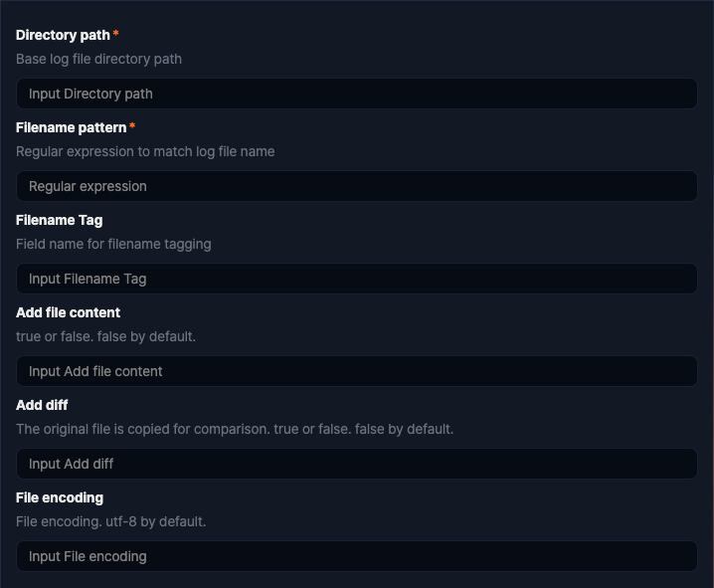The image size is (714, 588).
Task: Click the "Field name for filename tagging" description
Action: tap(113, 244)
